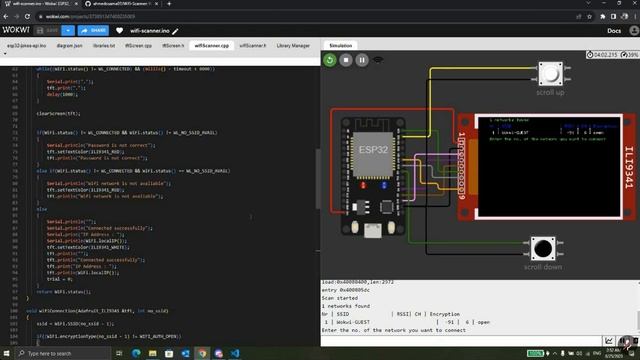Open Chrome from the taskbar
Screen dimensions: 640x360
coord(202,353)
